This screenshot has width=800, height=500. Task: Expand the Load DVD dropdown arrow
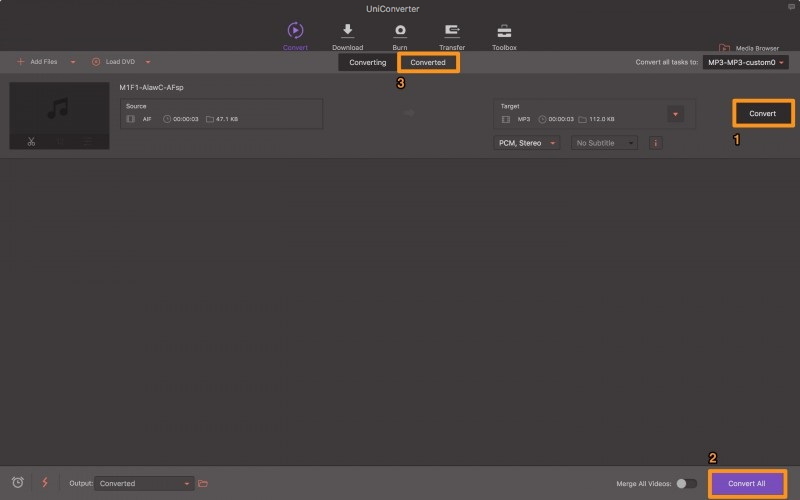[148, 62]
